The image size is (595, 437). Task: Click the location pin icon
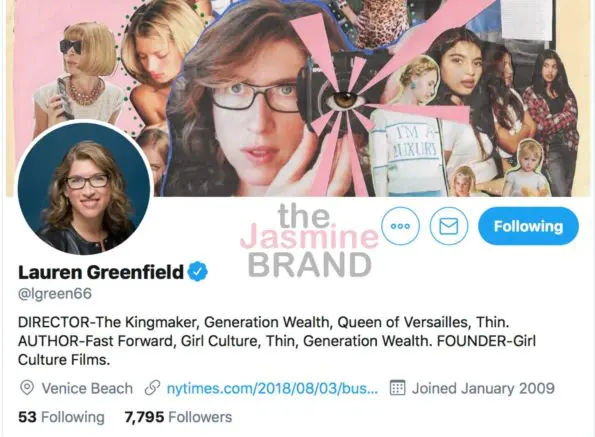[27, 388]
